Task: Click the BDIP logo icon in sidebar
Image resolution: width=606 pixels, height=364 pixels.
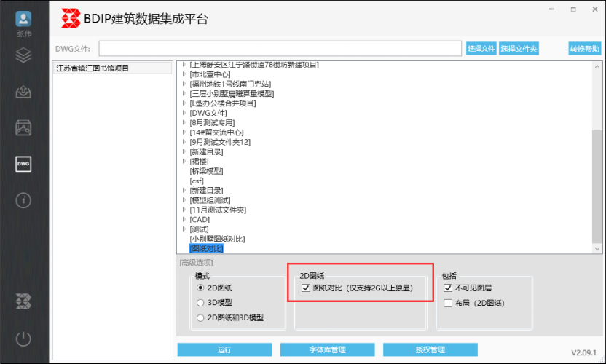Action: (23, 301)
